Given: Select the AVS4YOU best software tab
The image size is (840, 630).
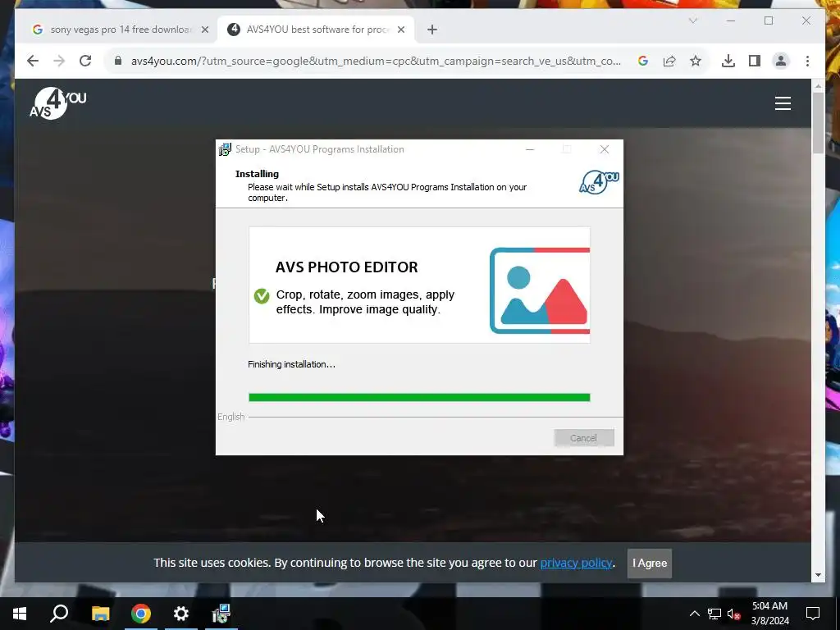Looking at the screenshot, I should click(x=316, y=30).
